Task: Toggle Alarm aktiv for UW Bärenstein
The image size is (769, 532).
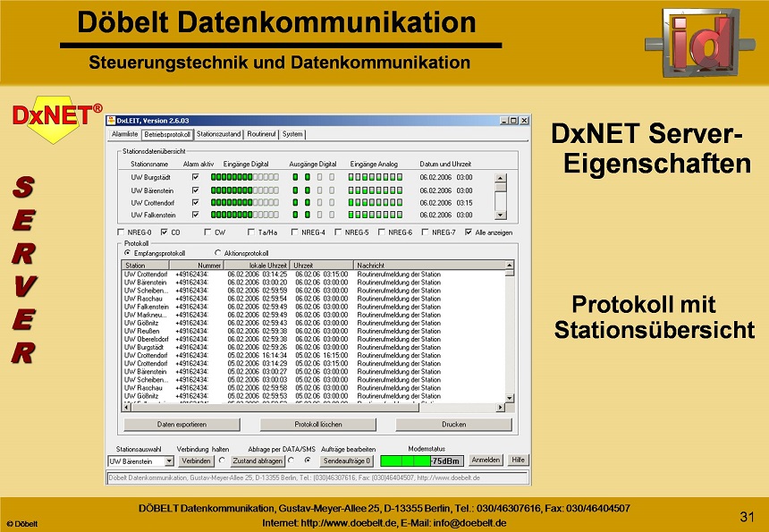Action: point(195,190)
